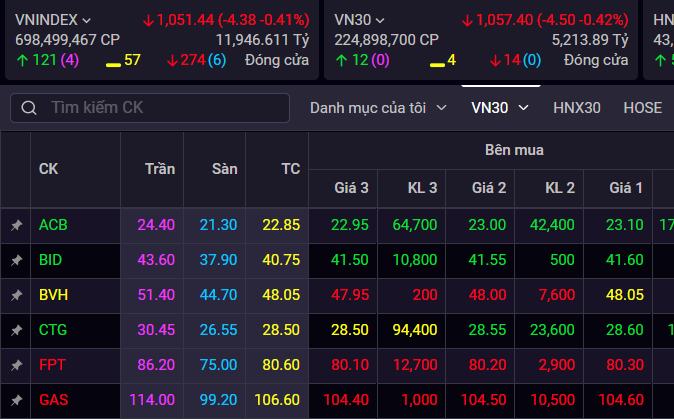The width and height of the screenshot is (674, 419).
Task: Pin the ACB stock row
Action: 16,226
